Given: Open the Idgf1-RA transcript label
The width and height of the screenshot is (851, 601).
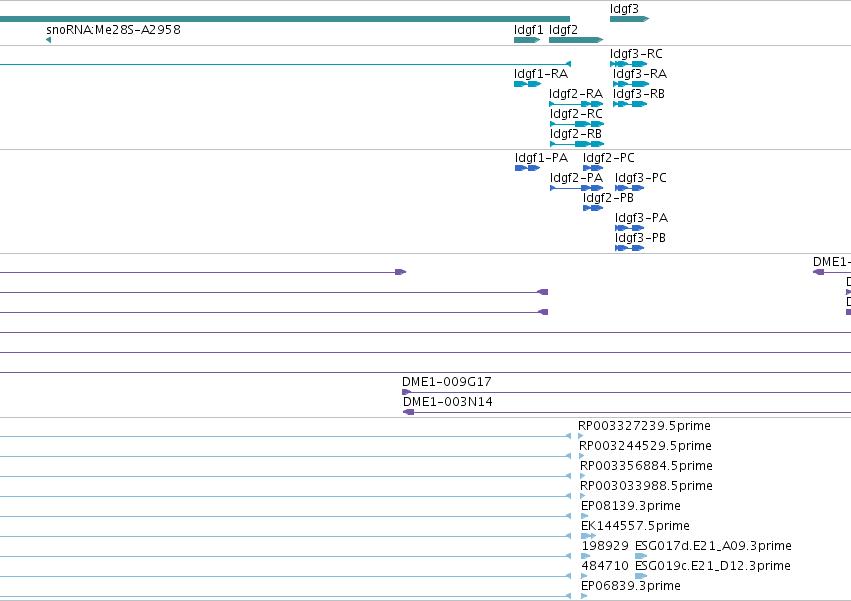Looking at the screenshot, I should [x=541, y=74].
